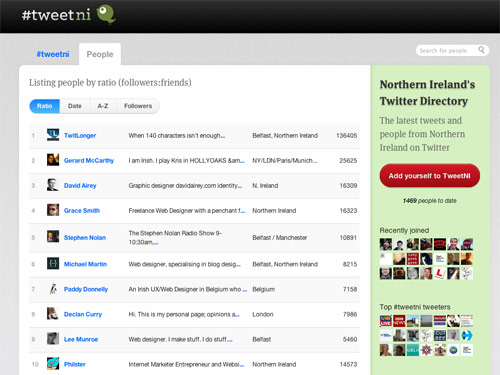The image size is (500, 375).
Task: Open the no-entry sign avatar in Recently joined
Action: click(467, 244)
